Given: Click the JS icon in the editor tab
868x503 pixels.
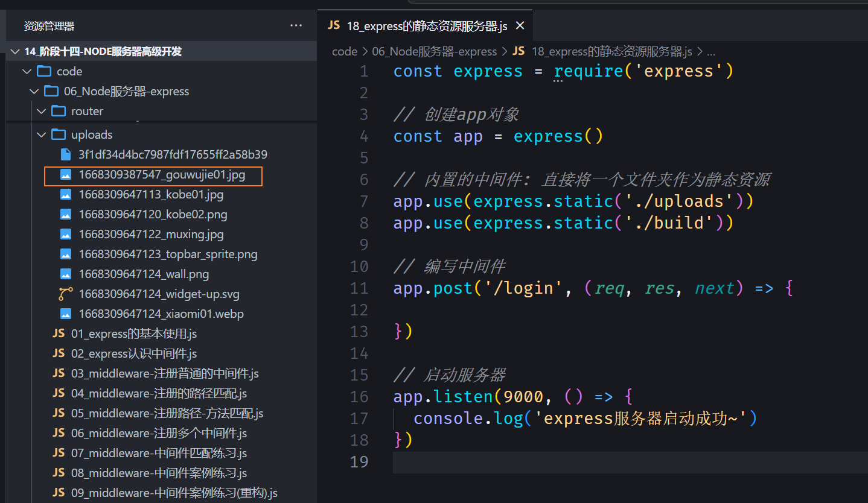Looking at the screenshot, I should 333,26.
